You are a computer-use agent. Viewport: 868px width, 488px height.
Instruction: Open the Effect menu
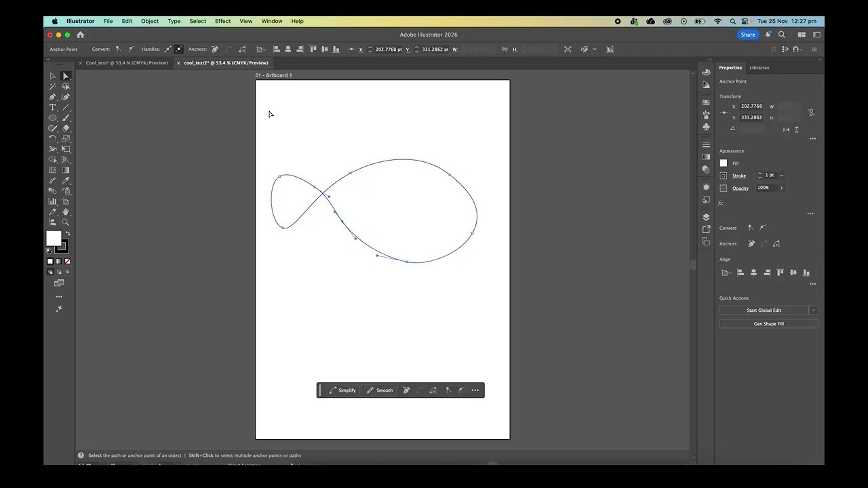(x=223, y=21)
